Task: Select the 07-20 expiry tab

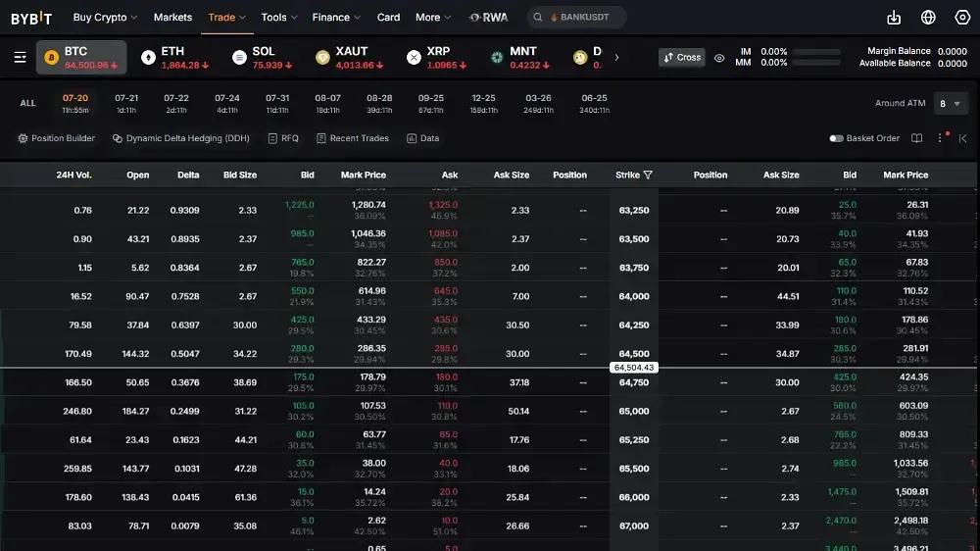Action: [75, 104]
